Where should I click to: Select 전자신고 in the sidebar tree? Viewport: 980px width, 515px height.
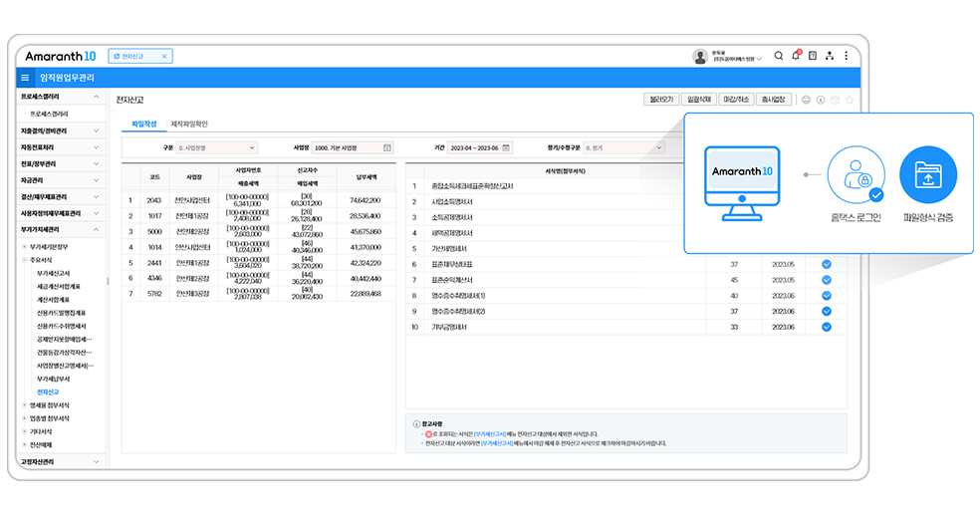tap(48, 392)
